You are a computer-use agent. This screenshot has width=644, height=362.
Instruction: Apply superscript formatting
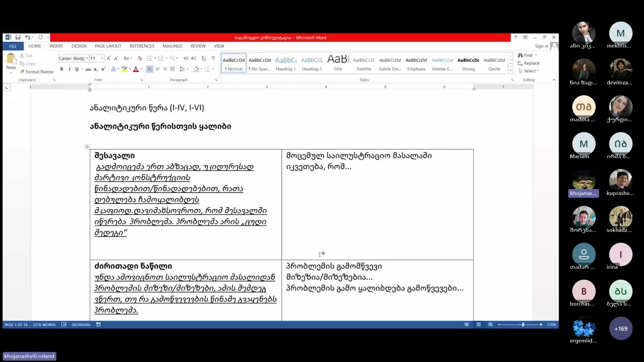103,69
